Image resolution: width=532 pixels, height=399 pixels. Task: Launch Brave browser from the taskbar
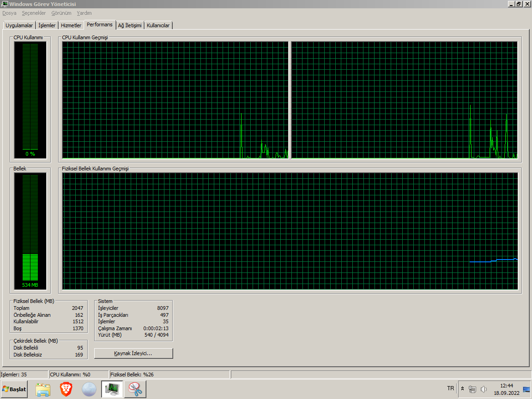click(66, 389)
